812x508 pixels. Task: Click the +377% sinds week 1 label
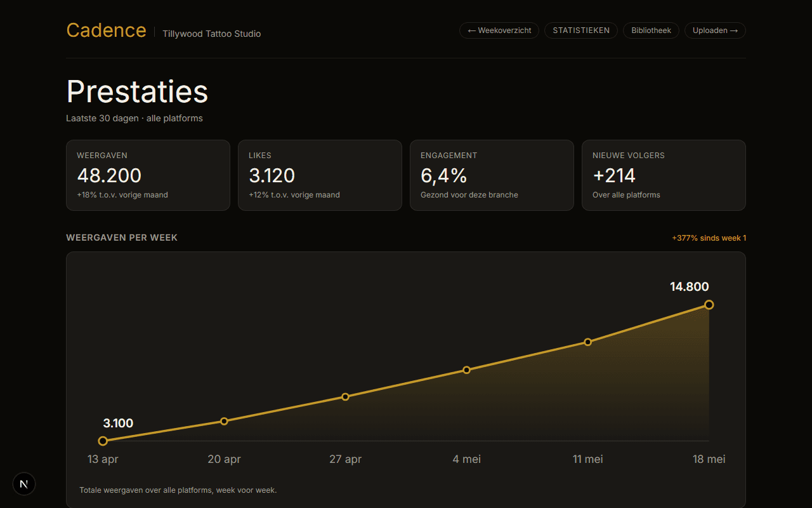[709, 238]
